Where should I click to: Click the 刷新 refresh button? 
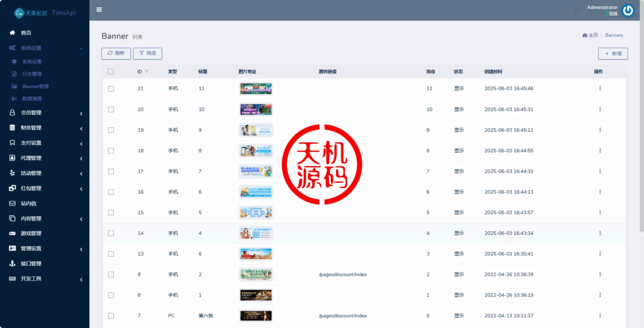tap(116, 54)
